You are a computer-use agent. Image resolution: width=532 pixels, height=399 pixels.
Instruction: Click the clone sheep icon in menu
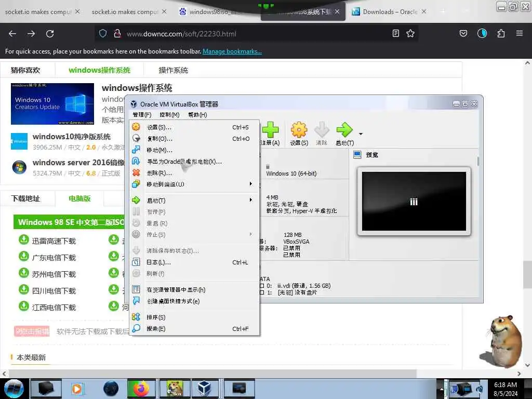136,138
